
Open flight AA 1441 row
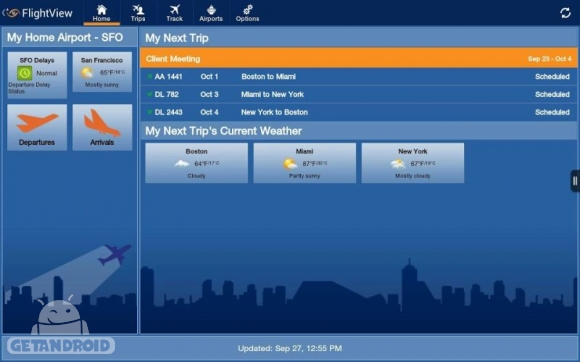point(358,77)
